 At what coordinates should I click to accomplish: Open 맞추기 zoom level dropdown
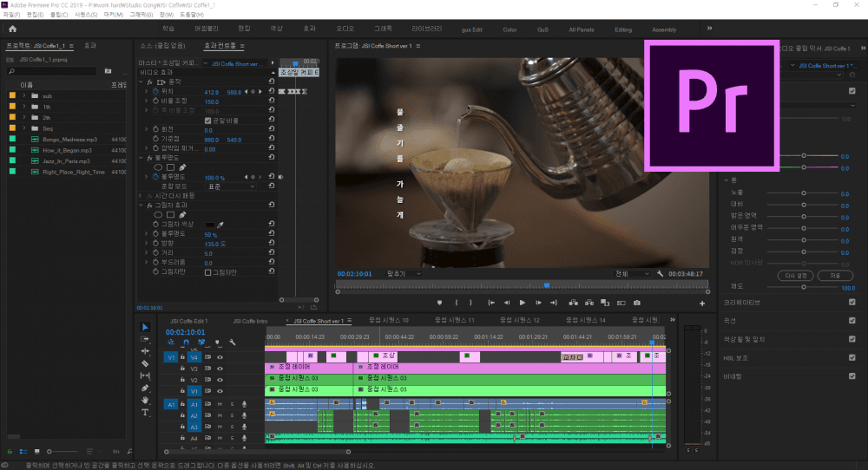(404, 274)
